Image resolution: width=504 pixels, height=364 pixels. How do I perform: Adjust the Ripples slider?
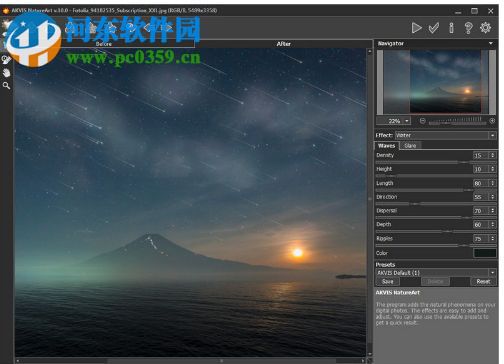[x=436, y=245]
